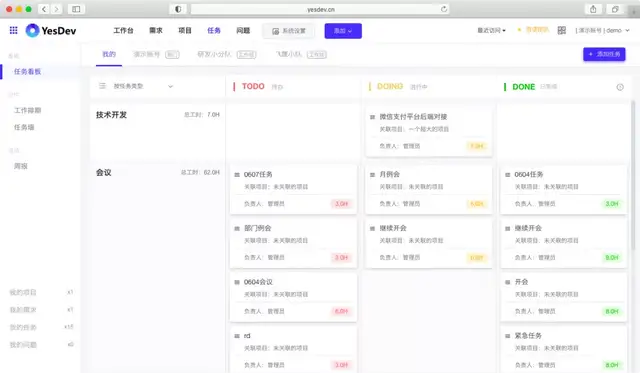Open the 问题 menu
640x373 pixels.
tap(243, 31)
